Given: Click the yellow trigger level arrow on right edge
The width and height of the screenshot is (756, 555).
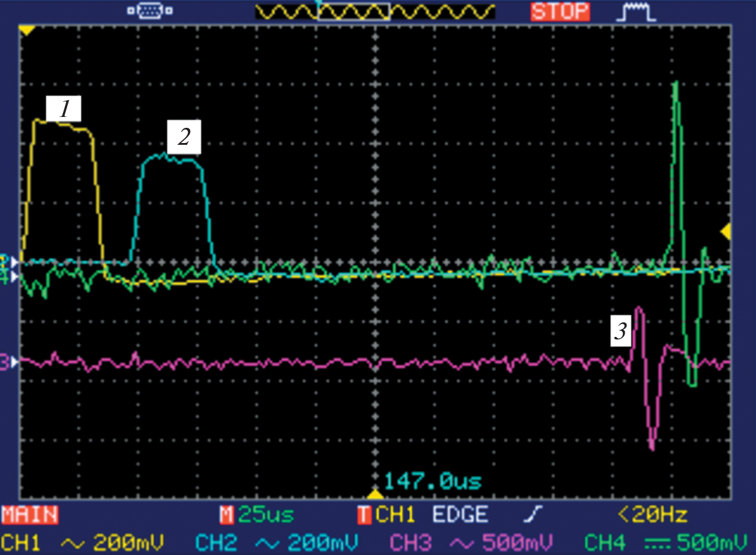Looking at the screenshot, I should coord(724,231).
